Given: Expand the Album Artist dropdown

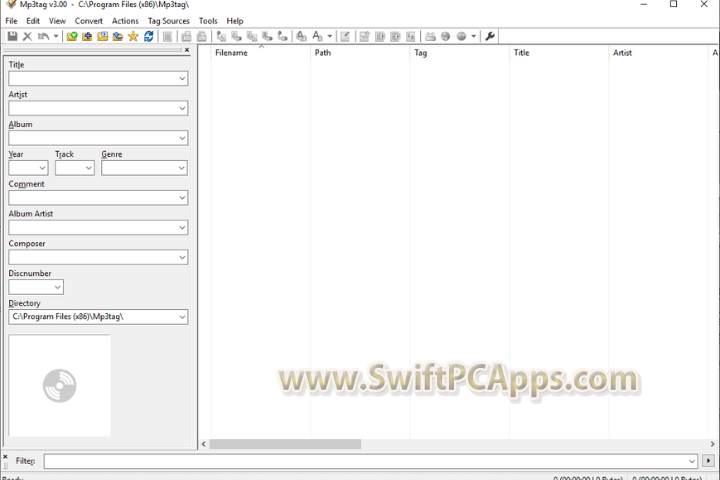Looking at the screenshot, I should [x=182, y=228].
